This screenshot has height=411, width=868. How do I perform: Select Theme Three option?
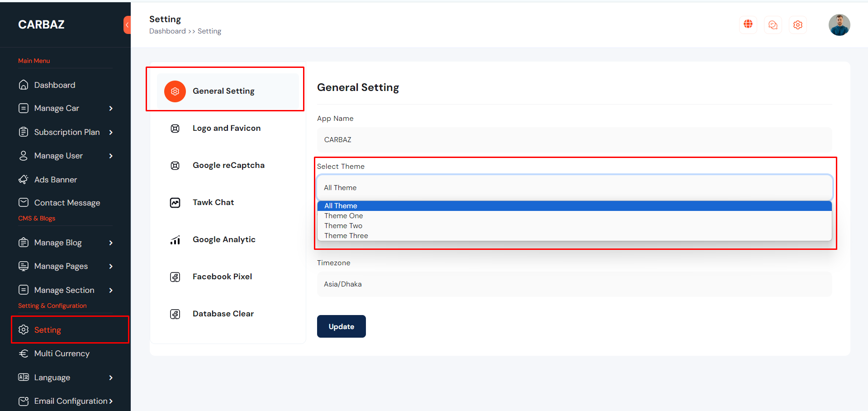pyautogui.click(x=346, y=236)
